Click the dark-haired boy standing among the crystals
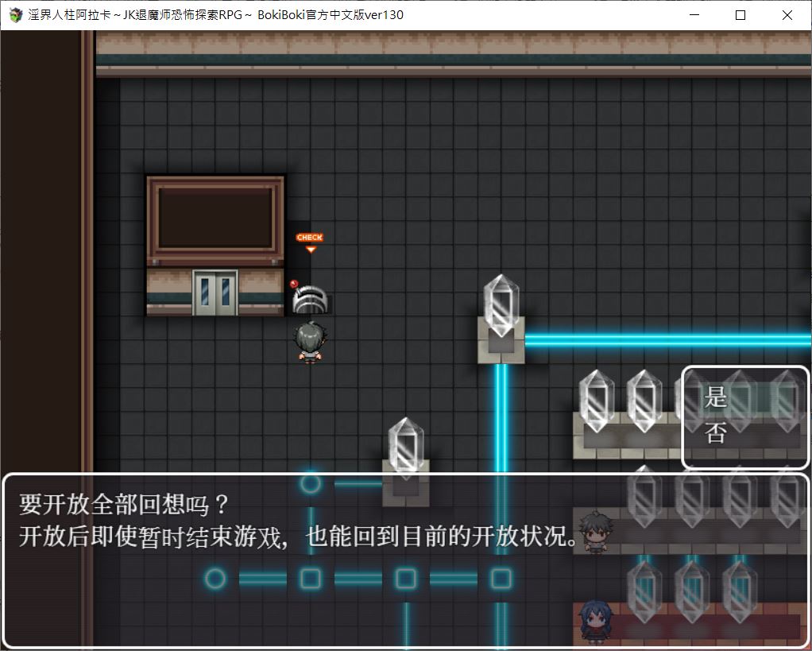This screenshot has height=651, width=812. point(593,531)
